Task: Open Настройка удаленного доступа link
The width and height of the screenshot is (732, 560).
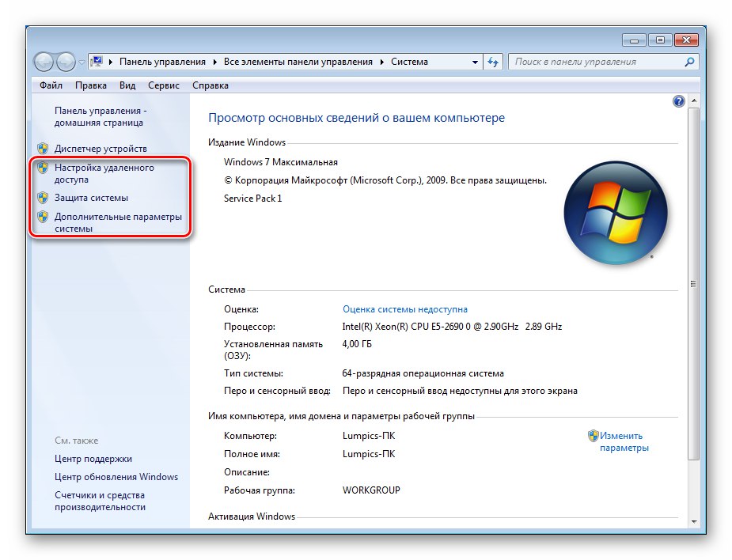Action: (104, 173)
